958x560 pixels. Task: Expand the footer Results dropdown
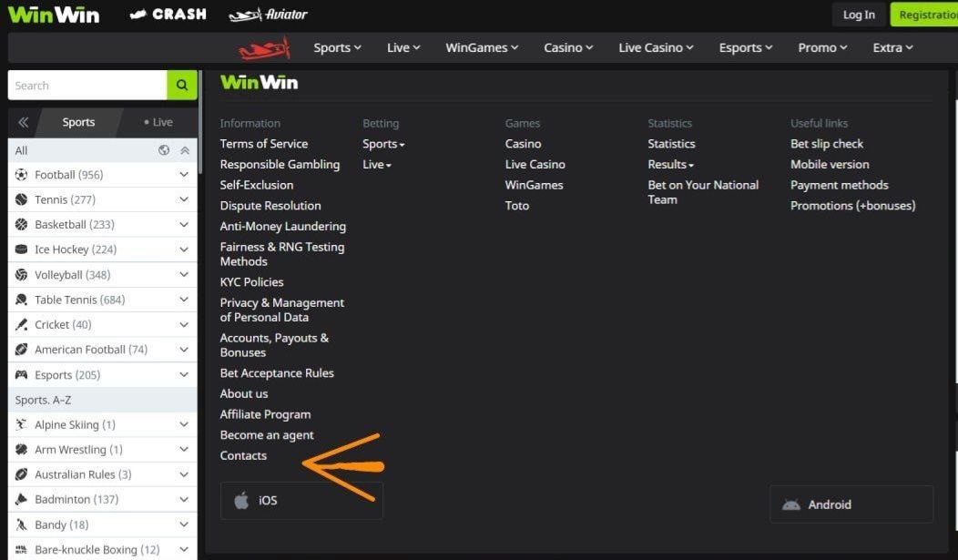671,164
